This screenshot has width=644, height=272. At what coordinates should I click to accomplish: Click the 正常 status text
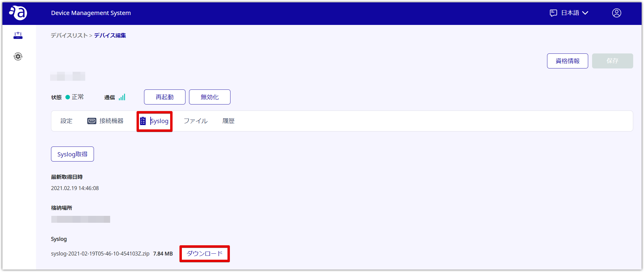click(78, 97)
